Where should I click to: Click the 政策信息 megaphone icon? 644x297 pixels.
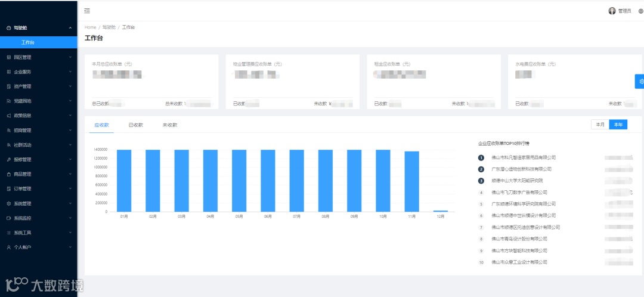(9, 116)
